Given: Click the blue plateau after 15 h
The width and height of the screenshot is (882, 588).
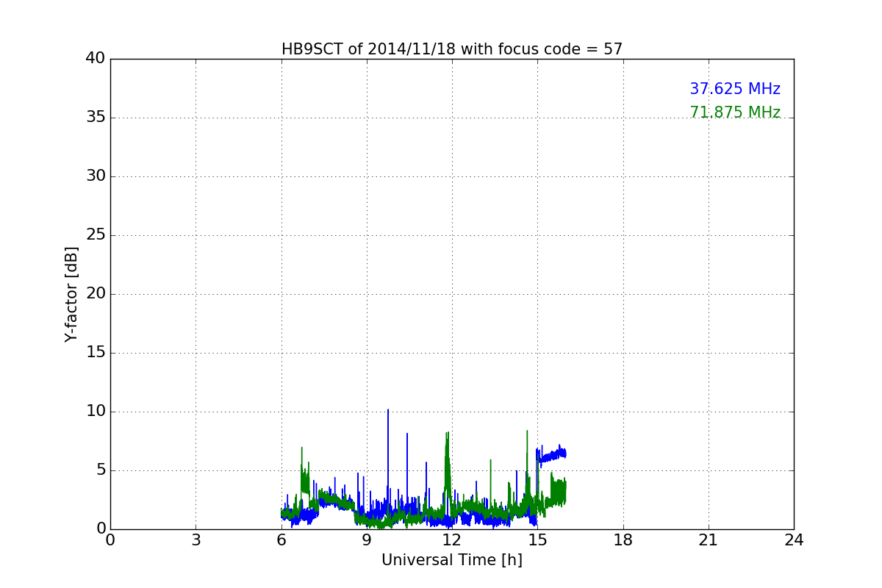Looking at the screenshot, I should [551, 455].
